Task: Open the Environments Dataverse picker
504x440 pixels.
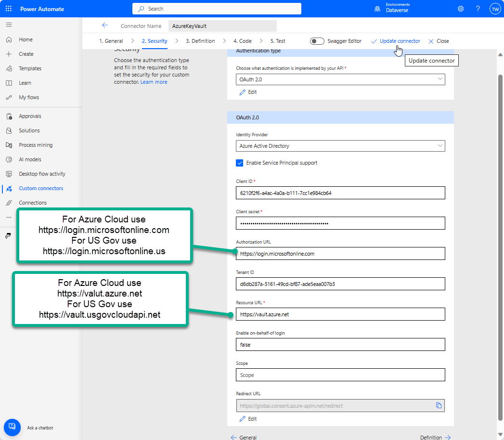Action: point(392,8)
